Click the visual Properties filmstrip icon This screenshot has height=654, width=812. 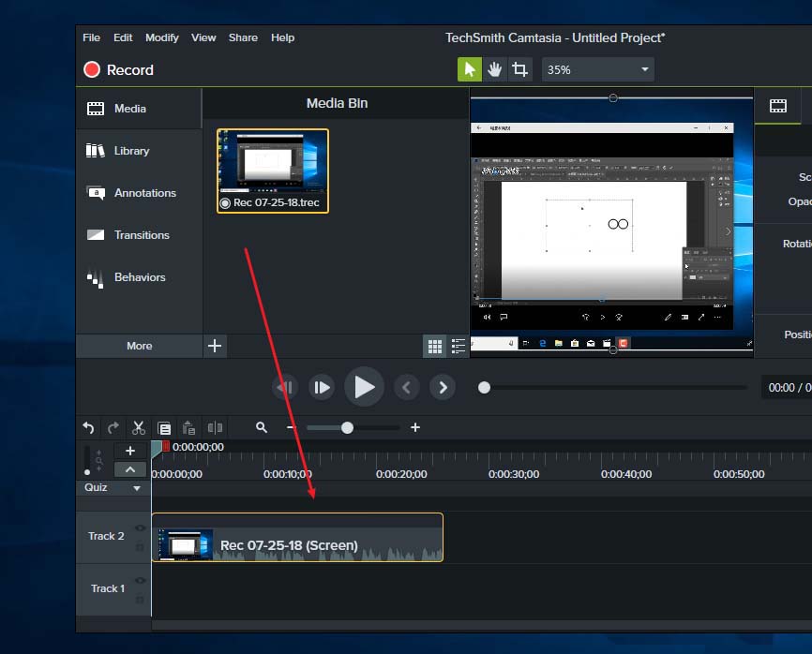click(778, 106)
